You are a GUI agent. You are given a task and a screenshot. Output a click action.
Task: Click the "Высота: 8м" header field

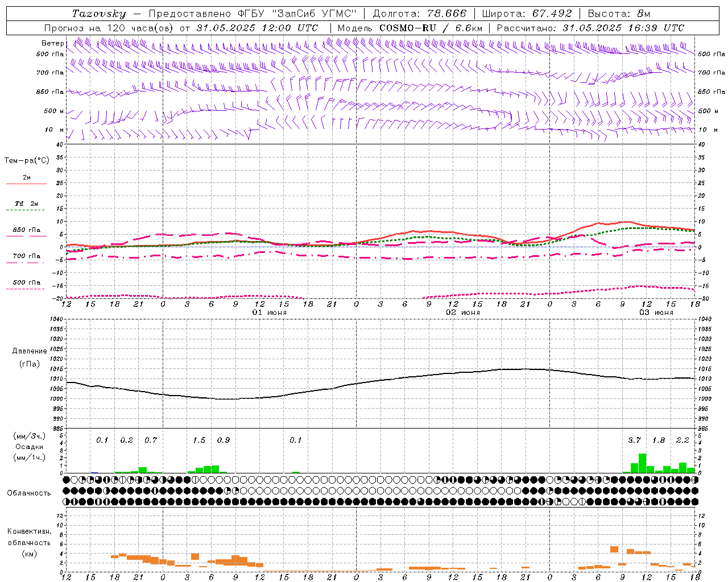[x=619, y=14]
